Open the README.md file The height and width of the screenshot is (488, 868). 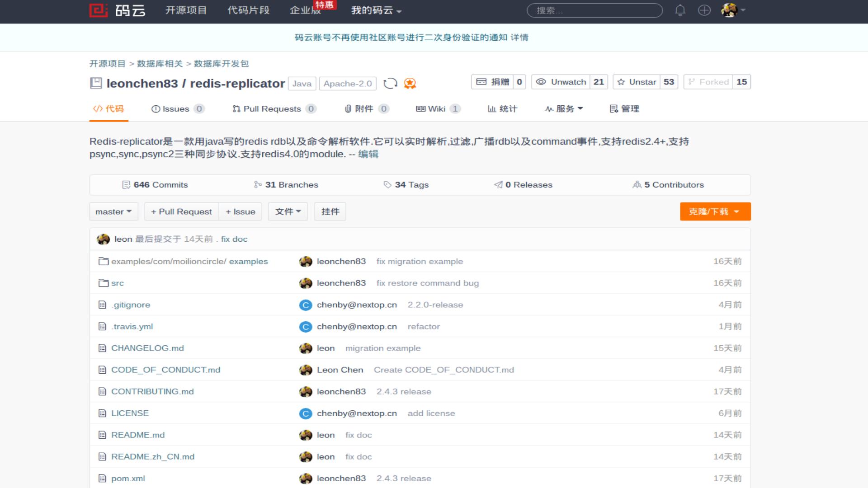coord(138,435)
